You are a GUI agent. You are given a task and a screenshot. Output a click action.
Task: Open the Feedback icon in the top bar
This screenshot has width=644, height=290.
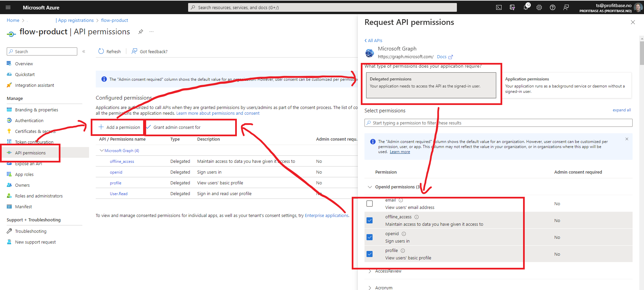pos(566,7)
